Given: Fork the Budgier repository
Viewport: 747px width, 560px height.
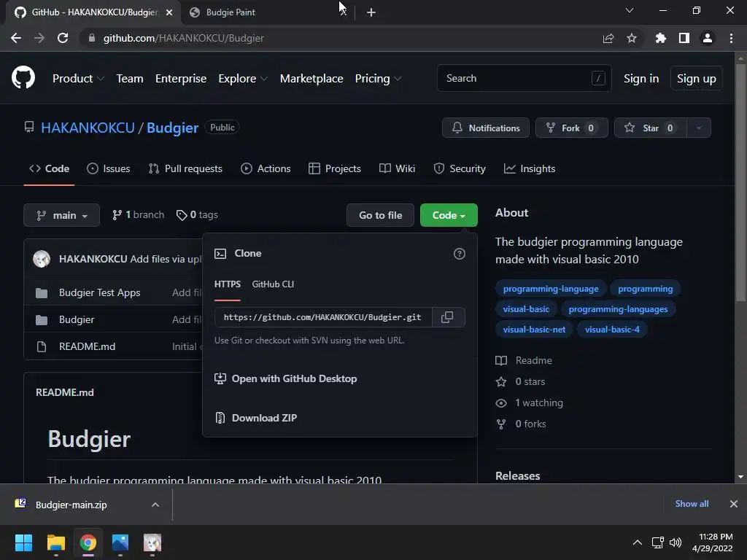Looking at the screenshot, I should pyautogui.click(x=572, y=128).
